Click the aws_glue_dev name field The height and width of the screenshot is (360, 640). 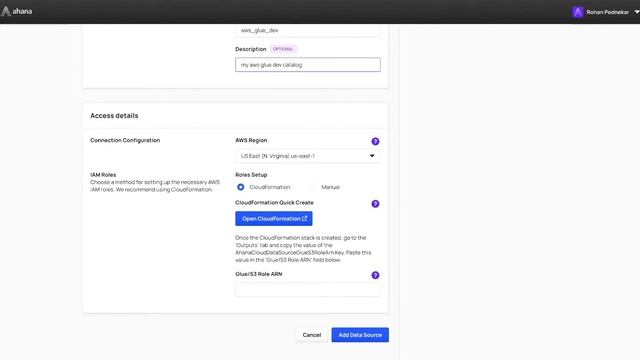point(308,31)
